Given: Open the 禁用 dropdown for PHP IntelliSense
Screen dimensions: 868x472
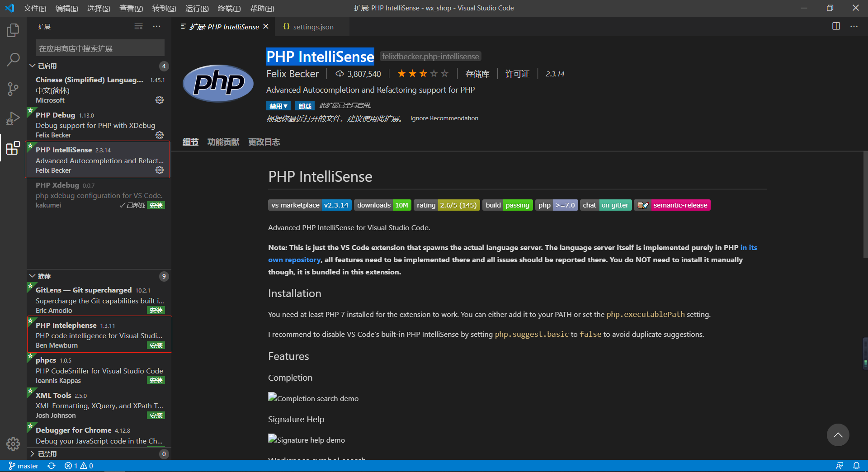Looking at the screenshot, I should (278, 106).
